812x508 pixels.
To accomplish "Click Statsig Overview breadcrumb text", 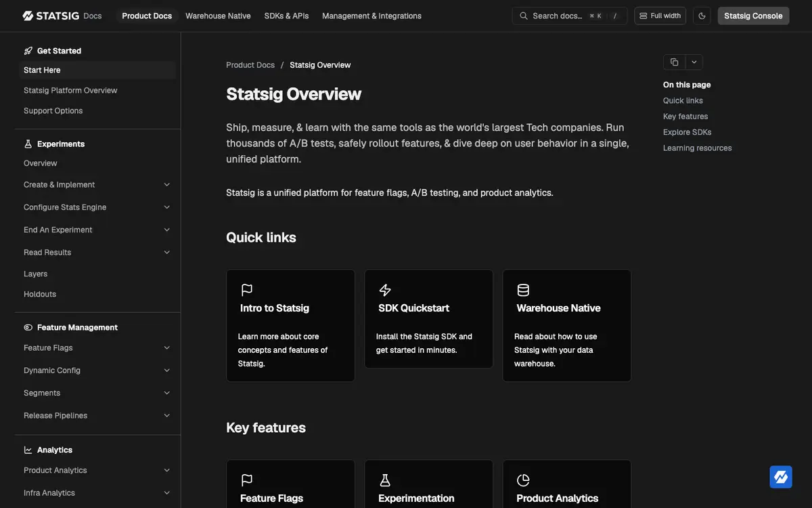I will click(320, 65).
